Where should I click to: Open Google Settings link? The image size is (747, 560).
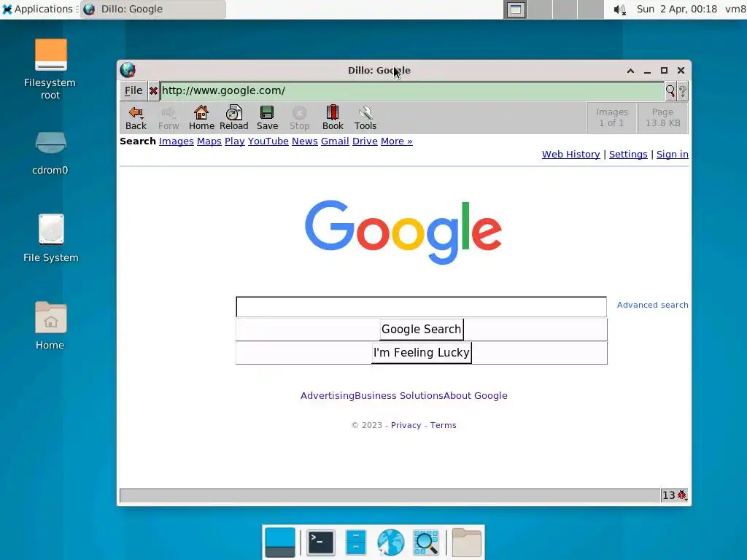coord(628,155)
